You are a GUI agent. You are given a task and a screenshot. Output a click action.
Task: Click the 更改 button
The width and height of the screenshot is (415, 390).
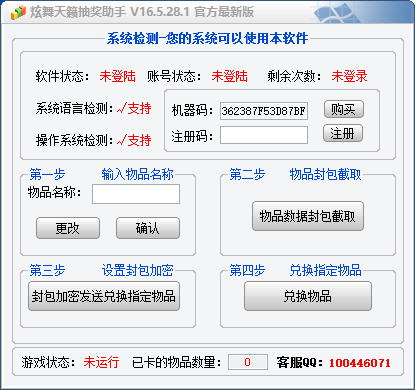(68, 228)
